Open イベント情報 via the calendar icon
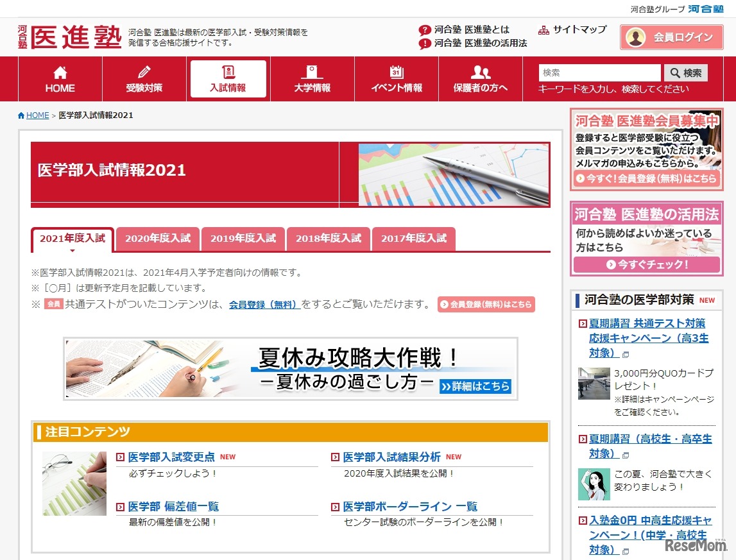 tap(396, 72)
